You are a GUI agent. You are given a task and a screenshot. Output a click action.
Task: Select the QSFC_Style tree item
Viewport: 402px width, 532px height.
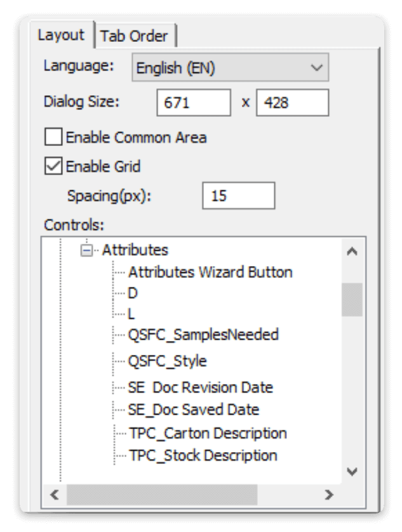(x=168, y=361)
